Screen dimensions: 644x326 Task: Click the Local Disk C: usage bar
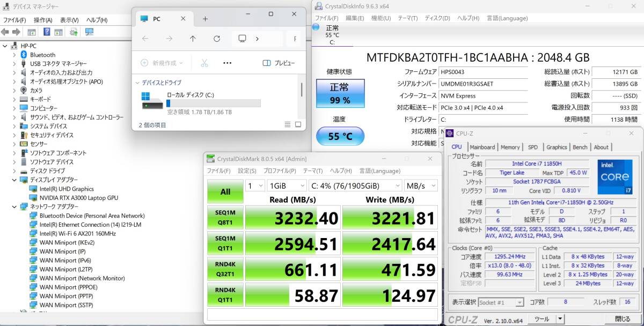pos(214,103)
